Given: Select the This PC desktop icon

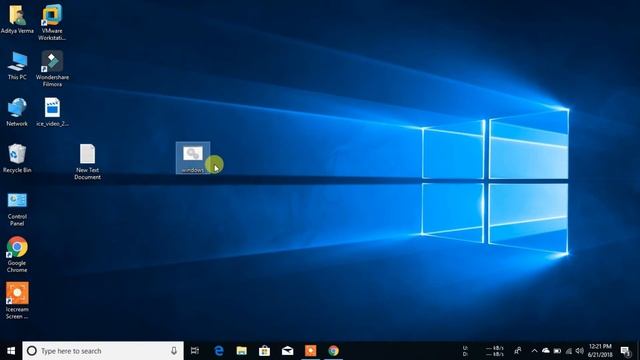Looking at the screenshot, I should (17, 65).
